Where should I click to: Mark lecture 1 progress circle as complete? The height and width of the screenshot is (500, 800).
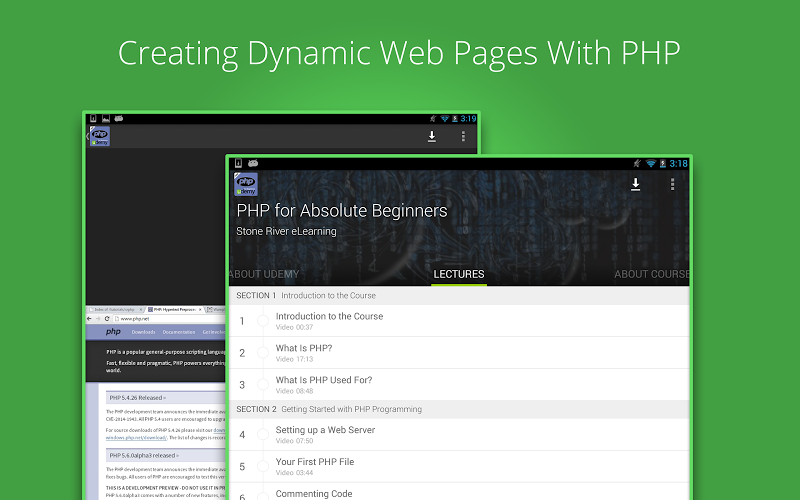click(263, 321)
